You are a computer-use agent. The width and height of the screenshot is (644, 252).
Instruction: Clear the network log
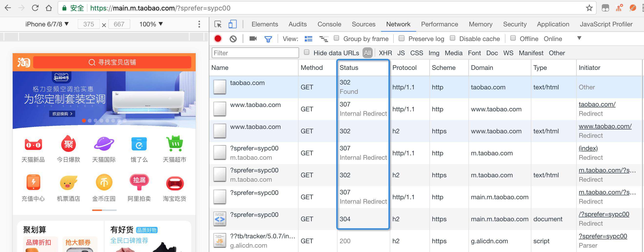(x=233, y=39)
